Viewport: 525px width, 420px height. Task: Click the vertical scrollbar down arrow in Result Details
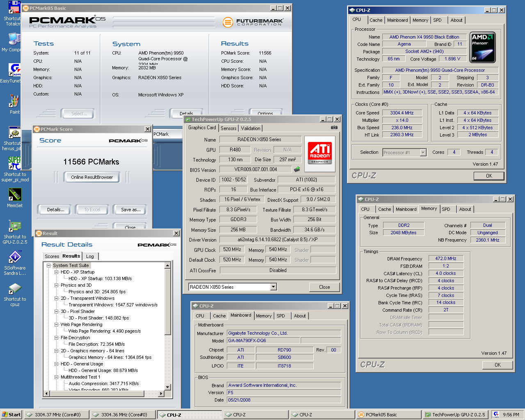pos(167,387)
